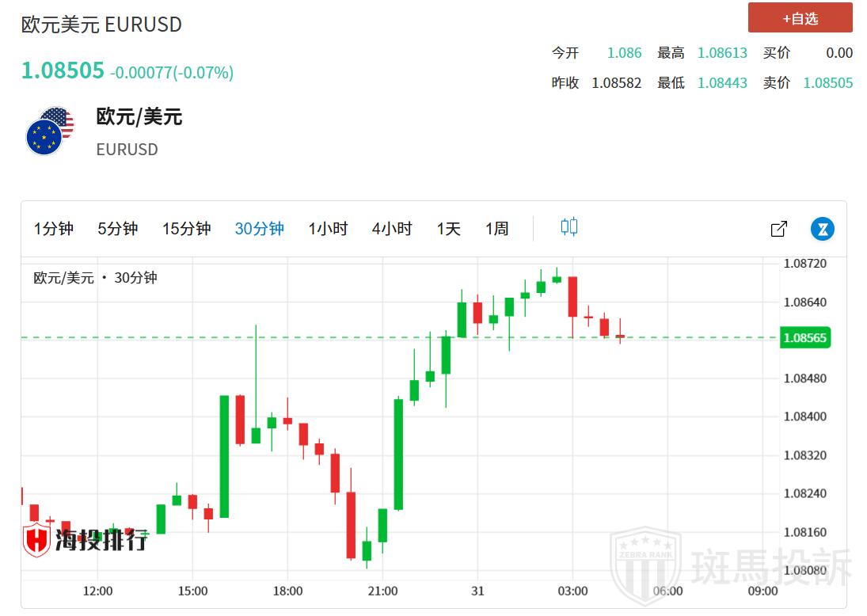Change to the 1天 daily chart
Image resolution: width=867 pixels, height=616 pixels.
point(448,229)
